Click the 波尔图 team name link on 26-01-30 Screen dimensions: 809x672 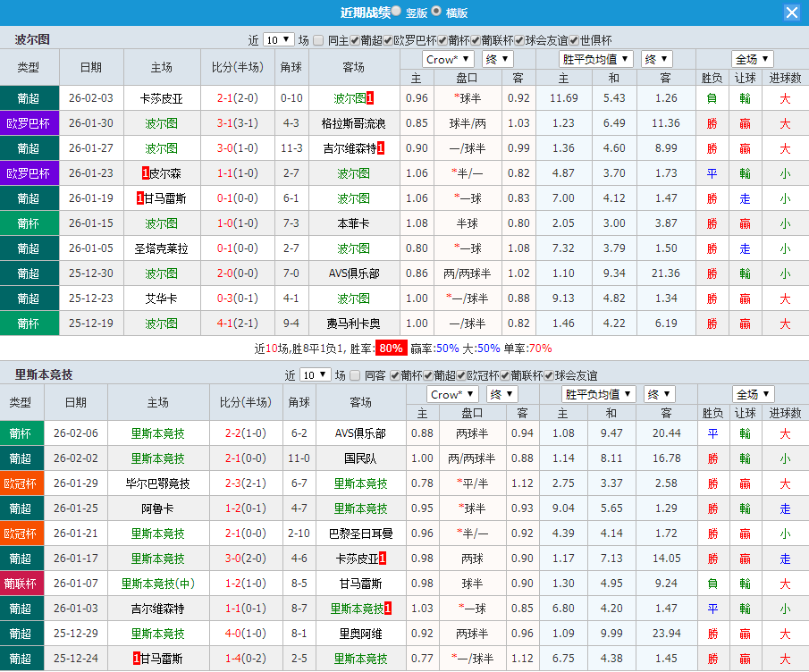click(160, 122)
